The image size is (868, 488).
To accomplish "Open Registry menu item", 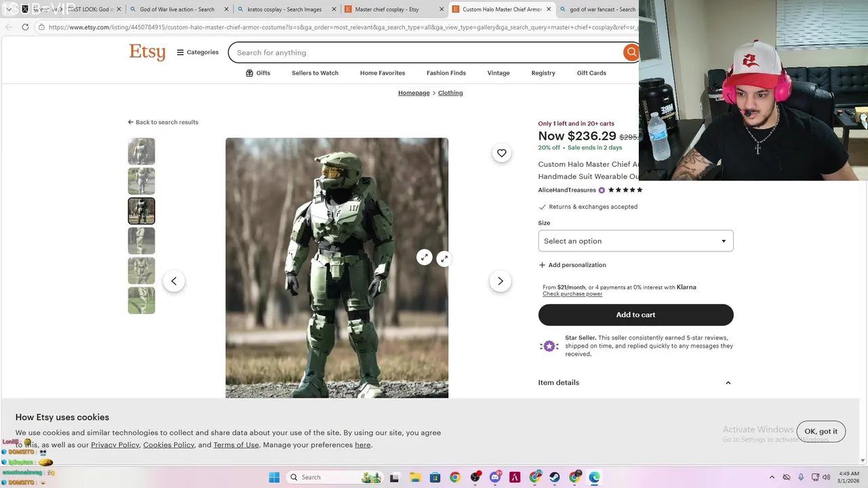I will 543,73.
